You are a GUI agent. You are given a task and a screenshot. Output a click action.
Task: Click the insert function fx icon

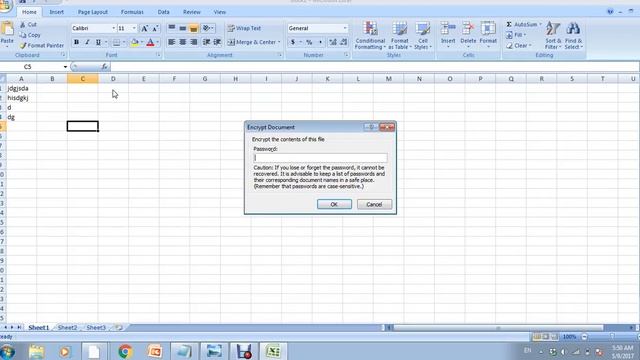pyautogui.click(x=104, y=67)
